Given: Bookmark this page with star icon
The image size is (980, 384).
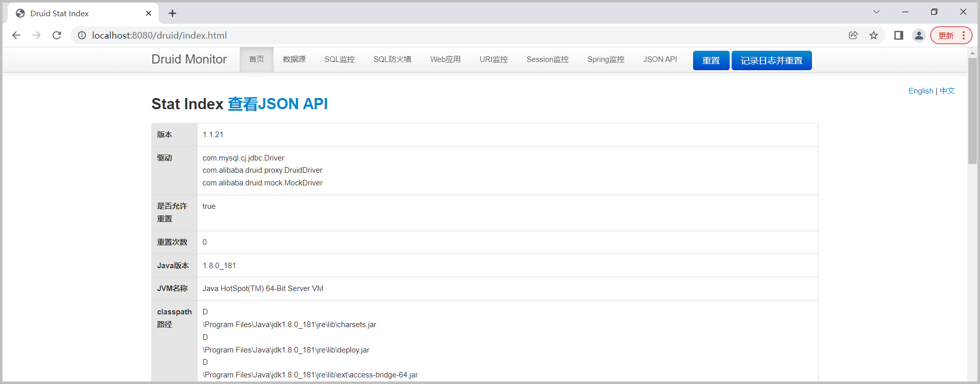Looking at the screenshot, I should click(x=873, y=35).
